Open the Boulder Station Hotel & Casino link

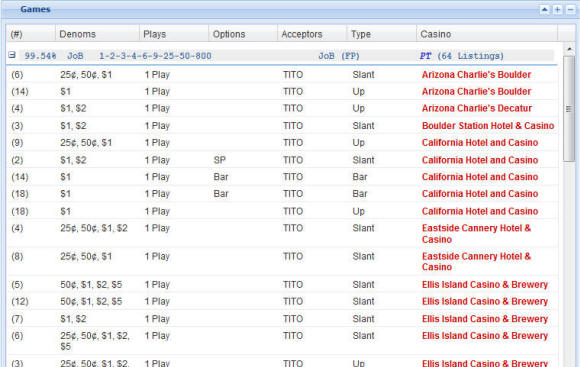click(x=488, y=126)
